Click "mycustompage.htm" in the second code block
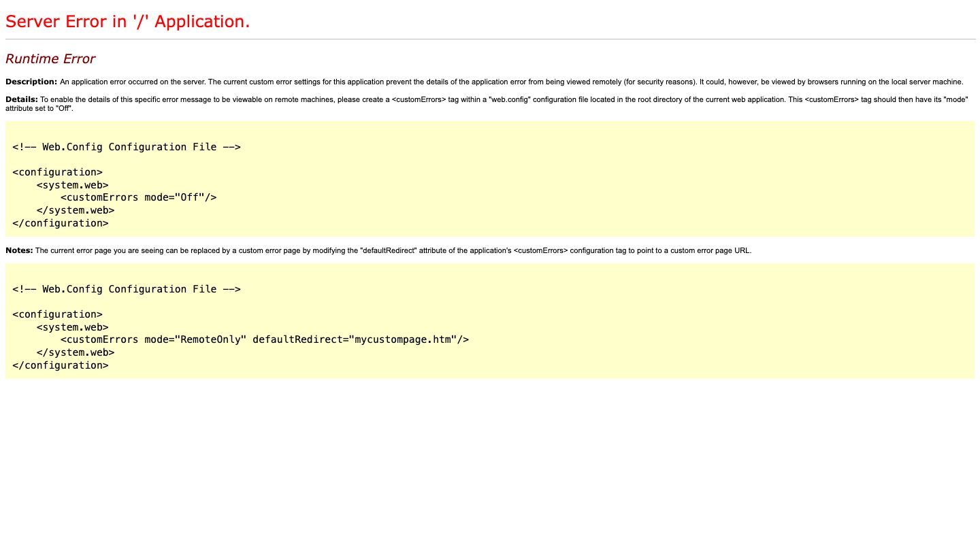This screenshot has width=980, height=551. (x=404, y=339)
